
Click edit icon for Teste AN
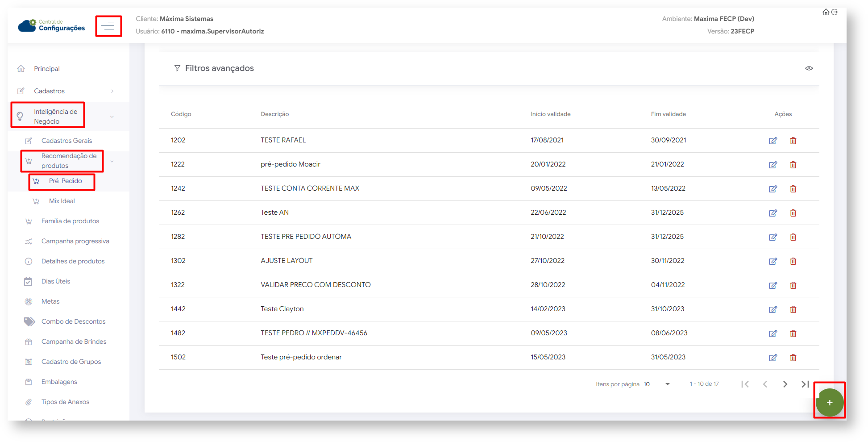coord(773,213)
